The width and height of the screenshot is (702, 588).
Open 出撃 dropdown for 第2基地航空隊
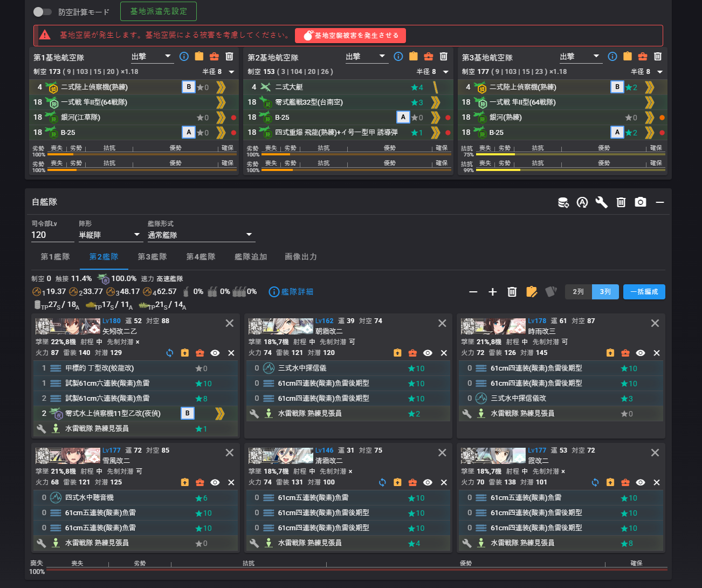[x=366, y=57]
